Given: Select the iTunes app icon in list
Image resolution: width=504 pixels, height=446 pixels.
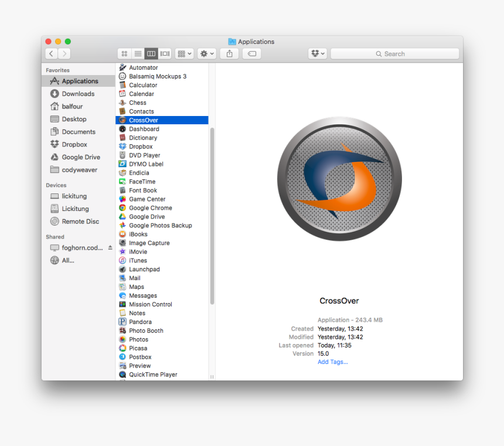Looking at the screenshot, I should [122, 261].
